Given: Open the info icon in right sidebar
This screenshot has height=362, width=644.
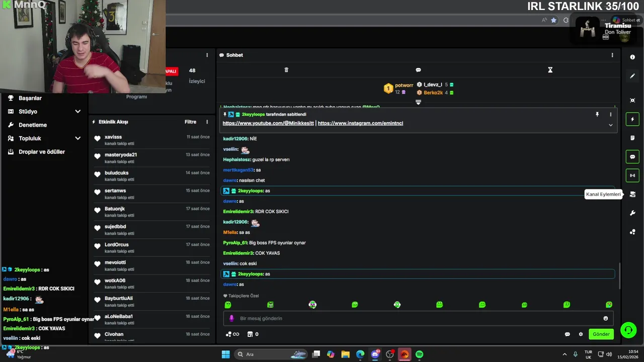Looking at the screenshot, I should 632,57.
